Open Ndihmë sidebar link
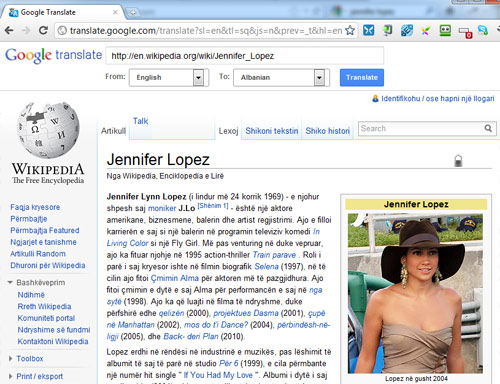Screen dimensions: 500x384 pyautogui.click(x=31, y=295)
